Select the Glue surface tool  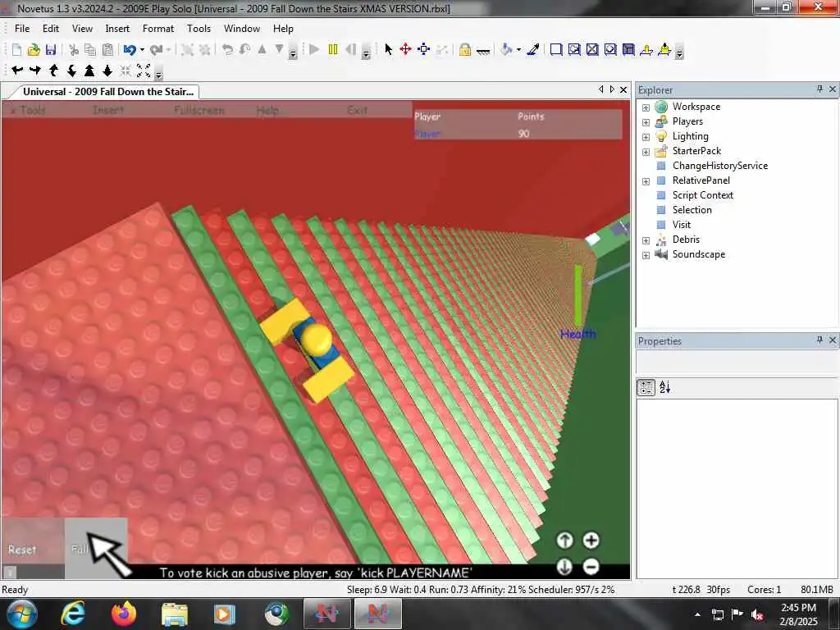tap(574, 50)
